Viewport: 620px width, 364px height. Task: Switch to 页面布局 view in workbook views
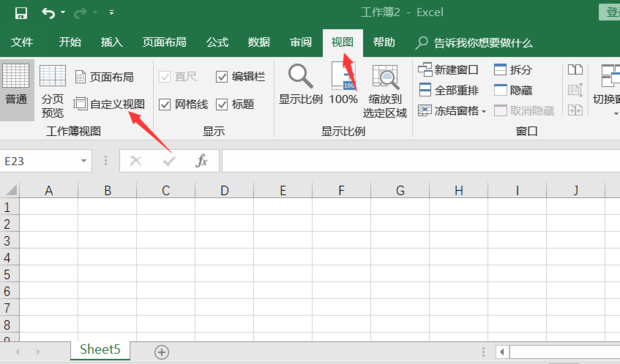104,77
